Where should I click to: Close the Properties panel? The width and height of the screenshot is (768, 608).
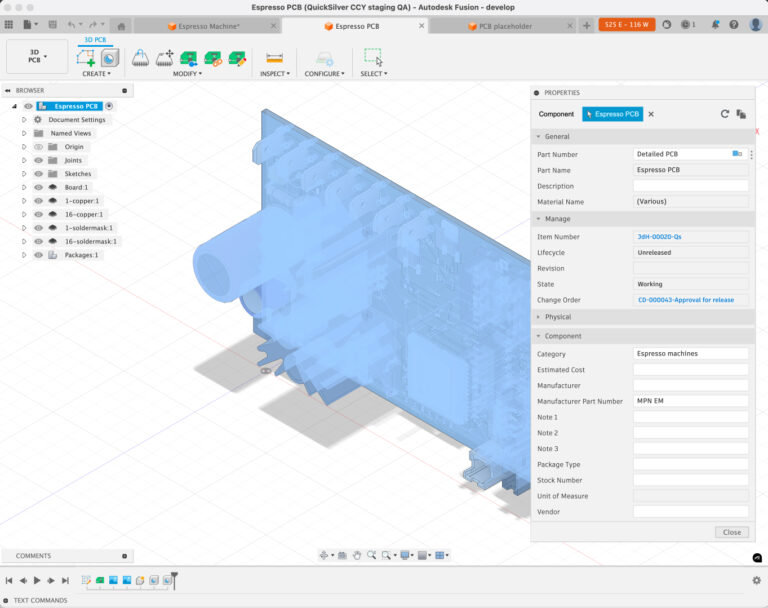click(732, 532)
